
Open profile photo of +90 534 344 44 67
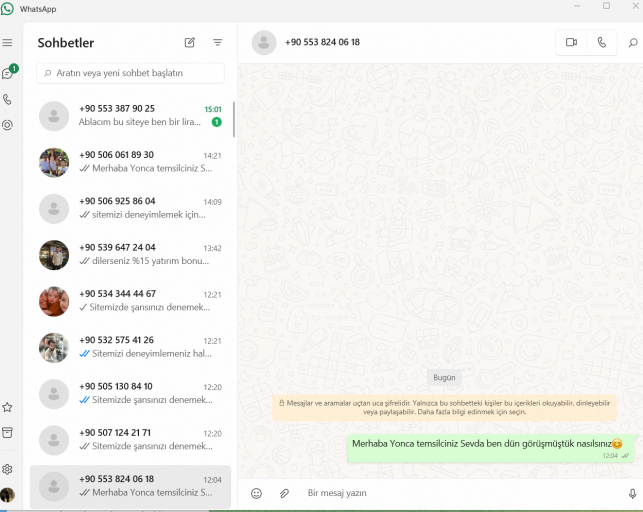(x=54, y=301)
